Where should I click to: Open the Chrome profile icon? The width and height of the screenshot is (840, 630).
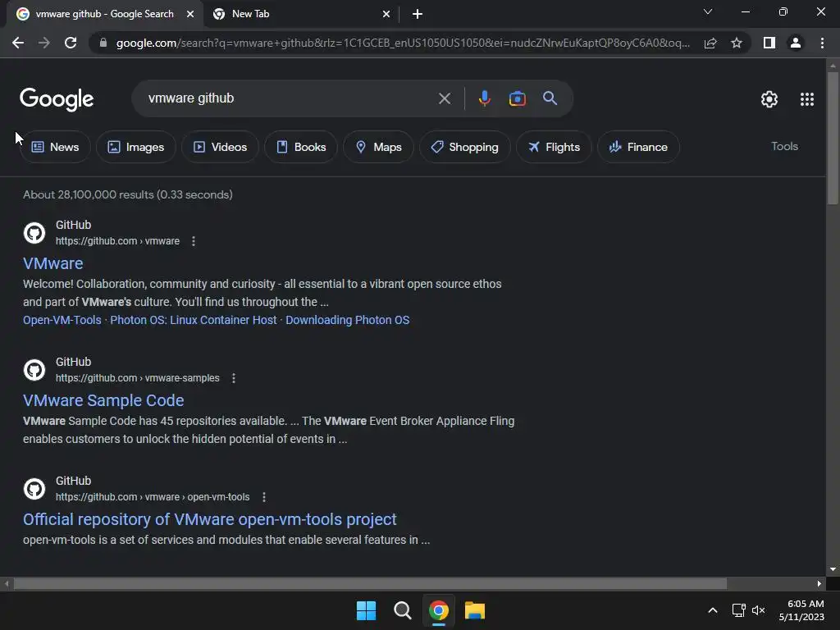tap(796, 43)
